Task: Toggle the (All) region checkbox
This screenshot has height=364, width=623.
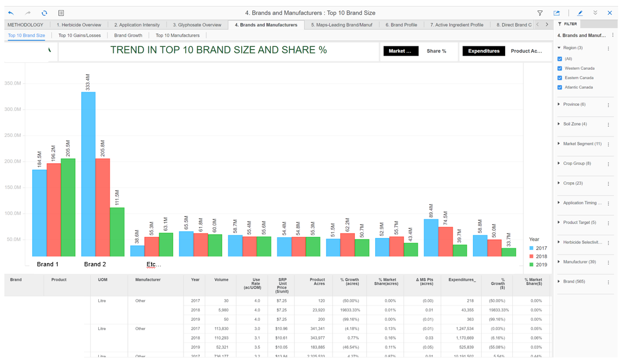Action: [x=560, y=59]
